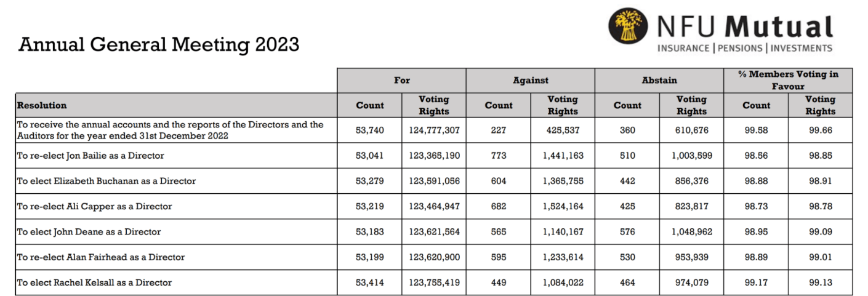Select the annual accounts resolution text
The height and width of the screenshot is (296, 868).
point(170,130)
